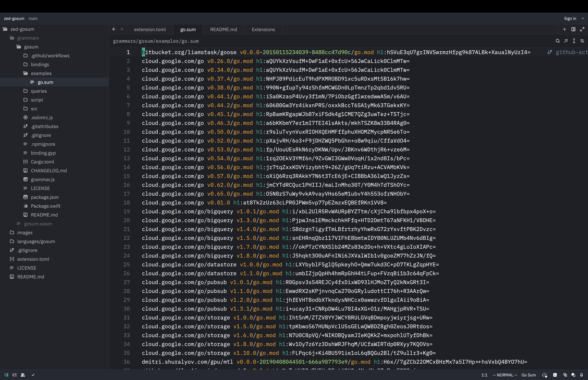The height and width of the screenshot is (380, 588).
Task: Open editor controls sliders icon
Action: pos(582,41)
